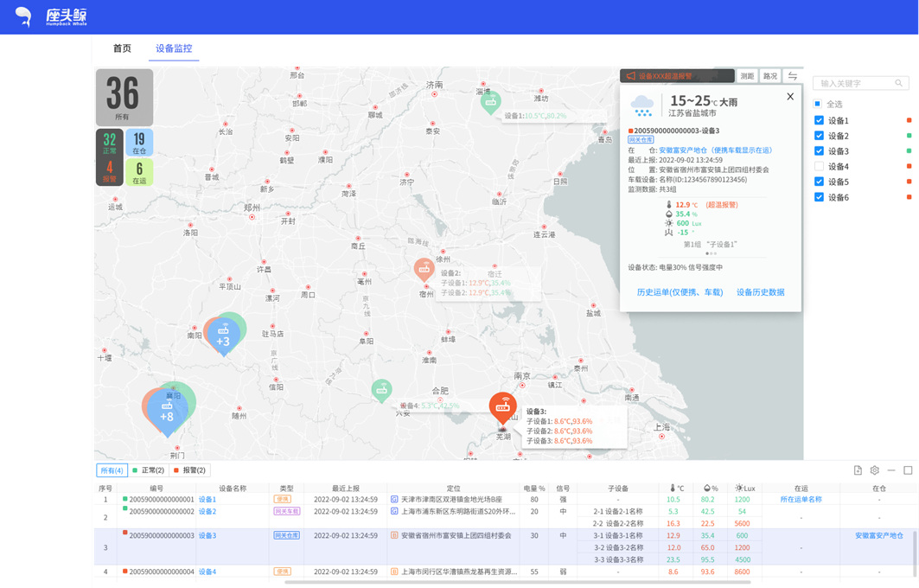Check the 设备4 checkbox
Image resolution: width=919 pixels, height=588 pixels.
[819, 167]
